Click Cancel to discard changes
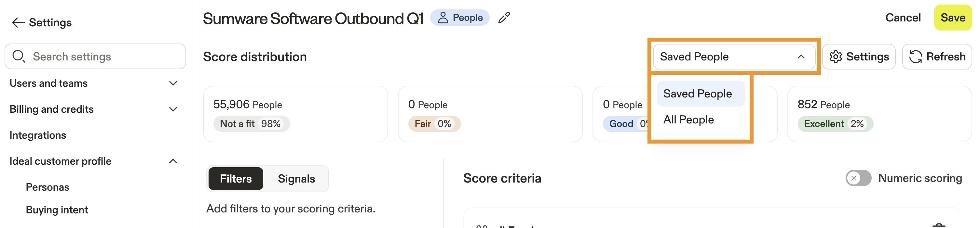The image size is (980, 228). click(903, 18)
